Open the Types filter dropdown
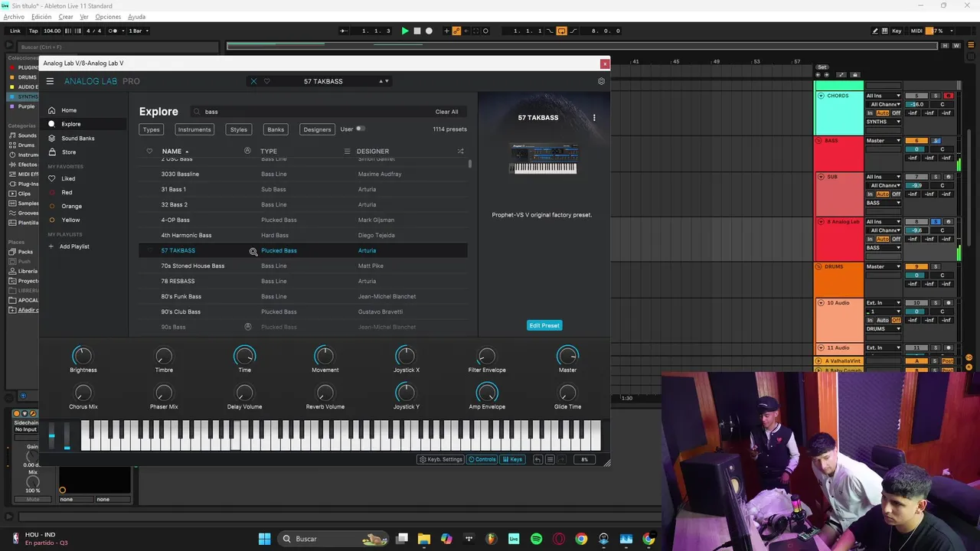 [x=152, y=129]
